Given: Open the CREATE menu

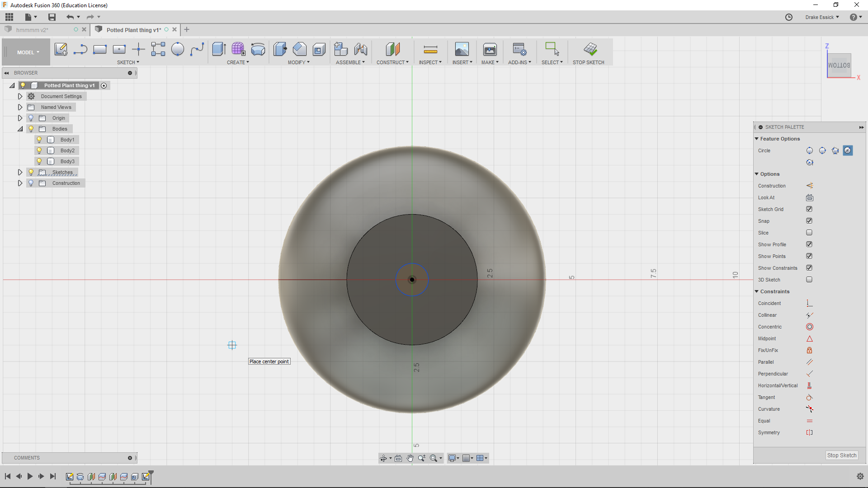Looking at the screenshot, I should pos(238,62).
